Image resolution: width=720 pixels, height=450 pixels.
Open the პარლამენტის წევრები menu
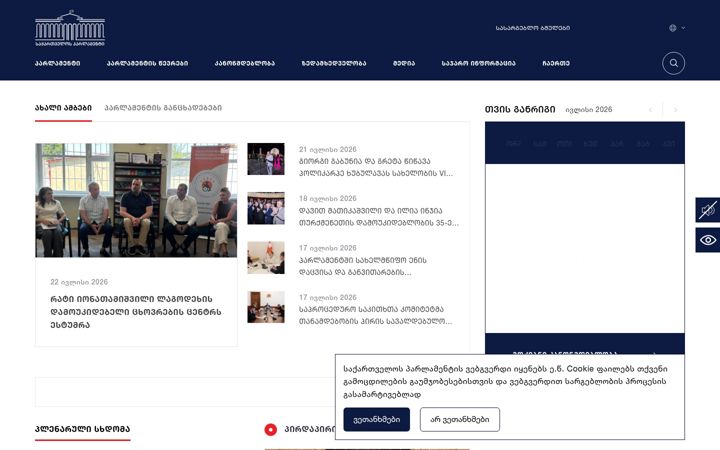coord(147,63)
